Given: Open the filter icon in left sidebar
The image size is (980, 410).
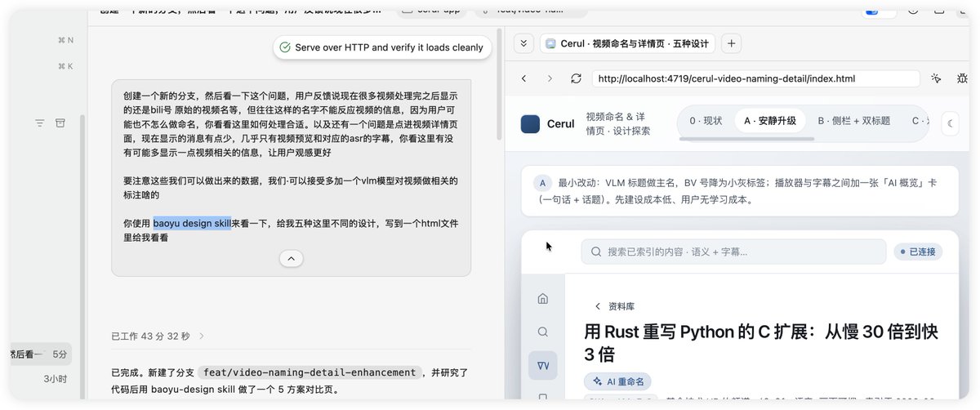Looking at the screenshot, I should (40, 123).
